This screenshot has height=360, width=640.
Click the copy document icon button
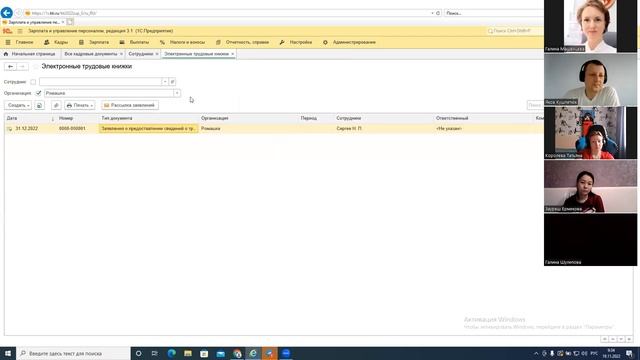pyautogui.click(x=40, y=105)
